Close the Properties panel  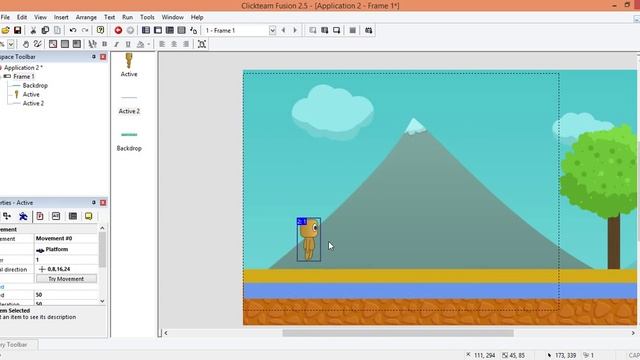pos(103,202)
